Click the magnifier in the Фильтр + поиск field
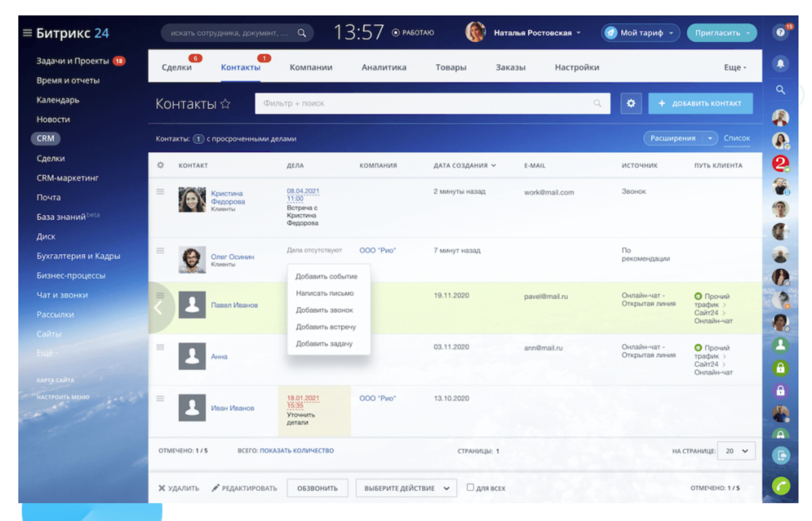Image resolution: width=812 pixels, height=521 pixels. [x=597, y=103]
